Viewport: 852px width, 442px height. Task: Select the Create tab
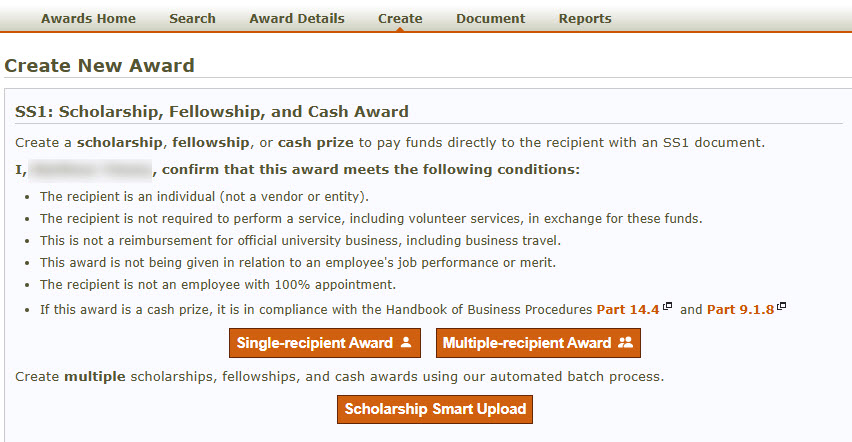point(400,18)
